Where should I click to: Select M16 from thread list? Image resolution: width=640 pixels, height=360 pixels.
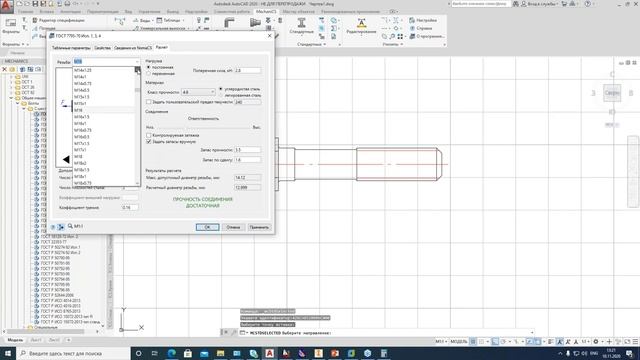[x=104, y=110]
